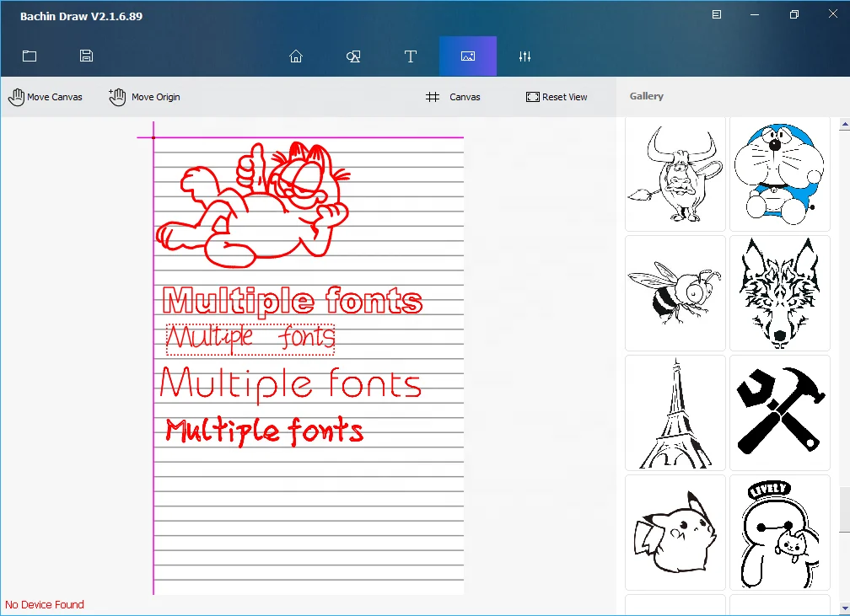The width and height of the screenshot is (850, 616).
Task: Click the save disk icon
Action: tap(86, 56)
